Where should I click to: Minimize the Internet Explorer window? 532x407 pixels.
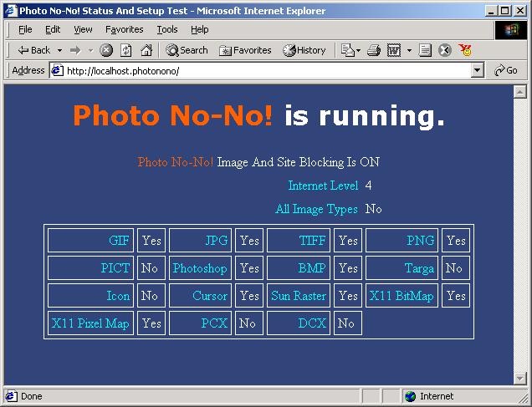tap(491, 11)
